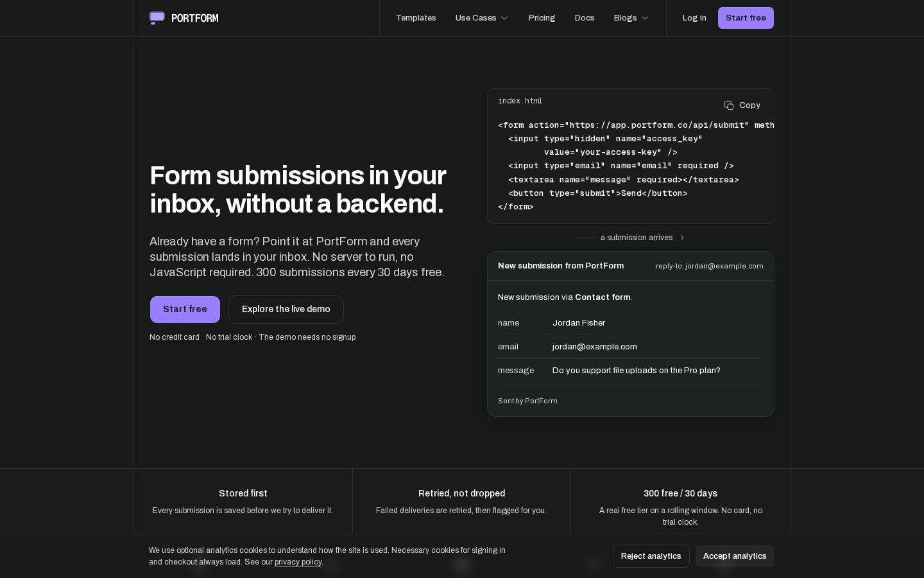Screen dimensions: 924x578
Task: Open the Templates page
Action: 416,18
